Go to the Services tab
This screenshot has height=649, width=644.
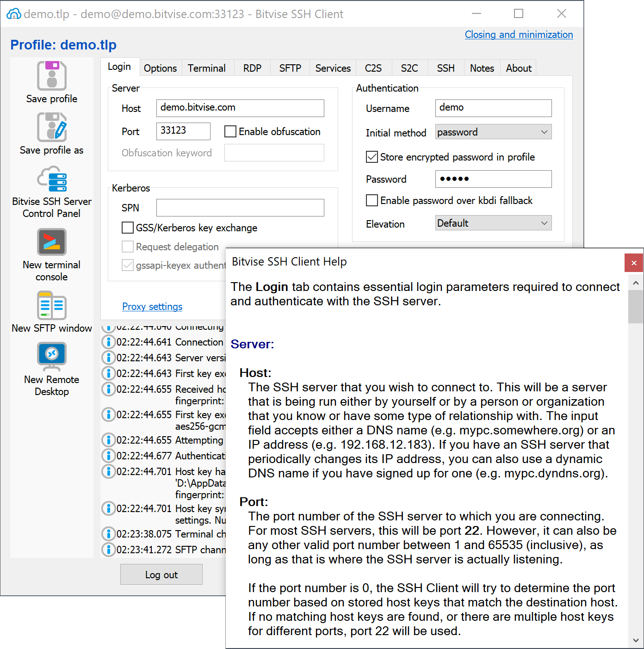333,68
